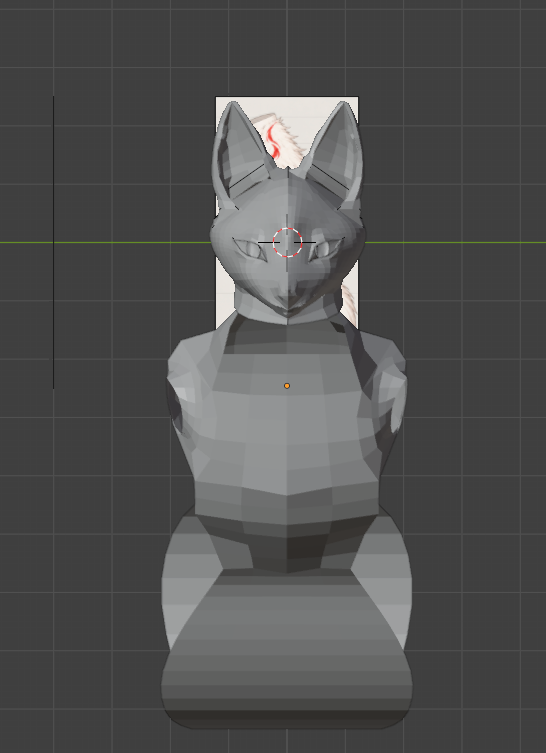
Task: Click the fox model's nose tip
Action: coord(287,311)
